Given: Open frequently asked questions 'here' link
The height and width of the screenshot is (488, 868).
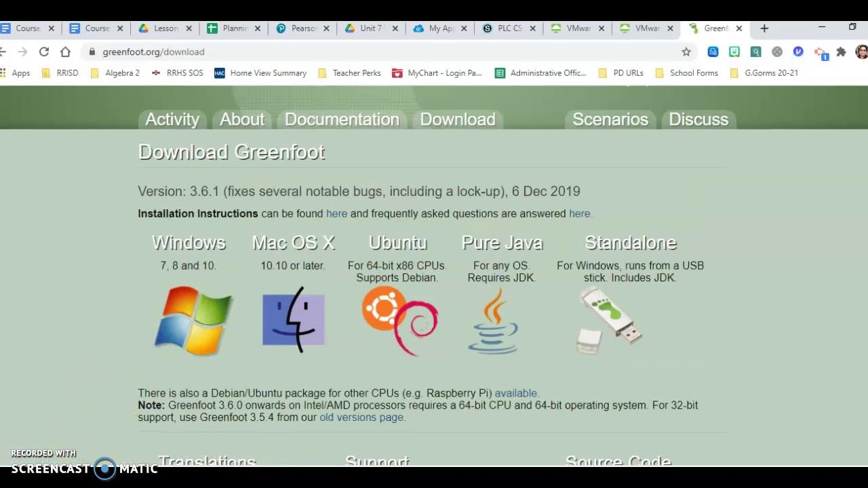Looking at the screenshot, I should click(x=580, y=213).
